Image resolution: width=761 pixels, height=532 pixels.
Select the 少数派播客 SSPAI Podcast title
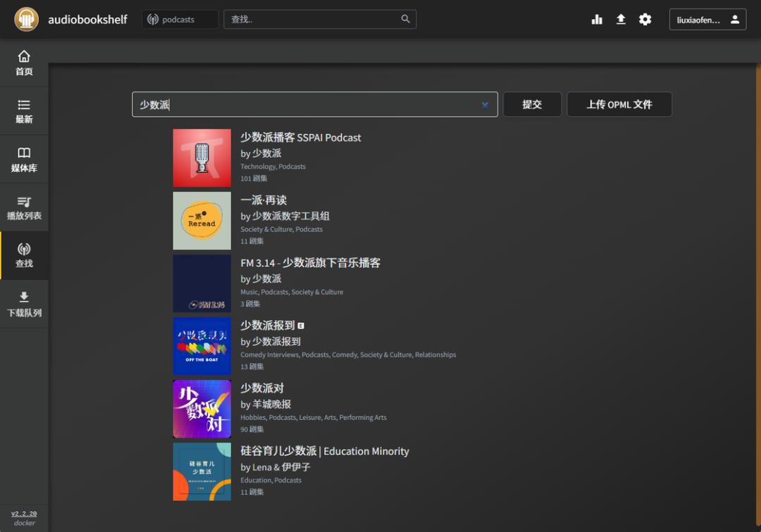tap(301, 137)
